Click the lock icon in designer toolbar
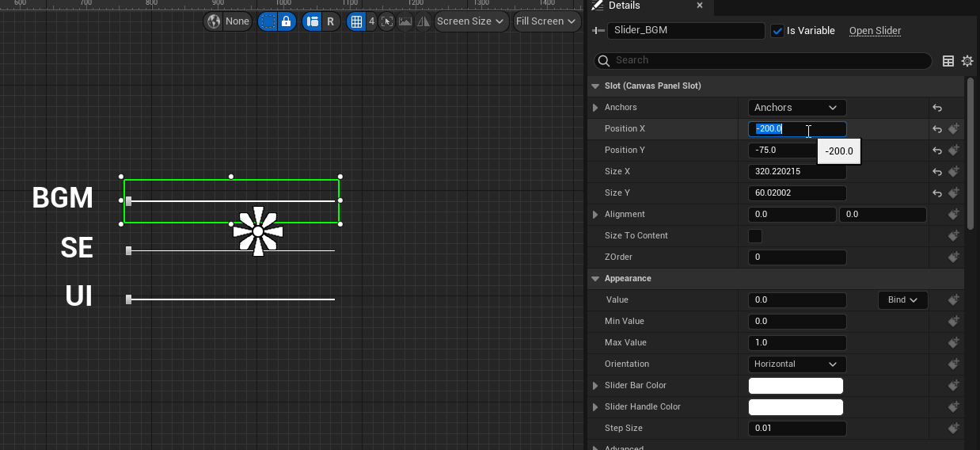This screenshot has height=450, width=980. (287, 21)
